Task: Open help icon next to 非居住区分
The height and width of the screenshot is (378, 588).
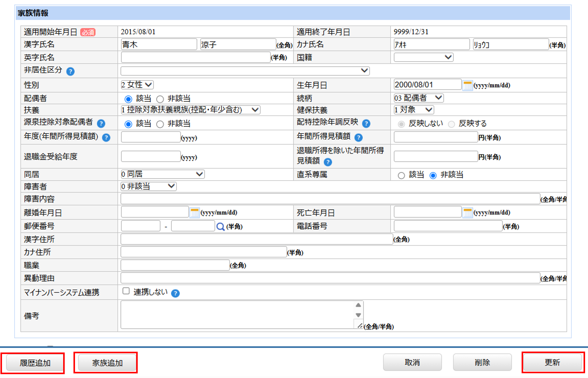Action: 70,71
